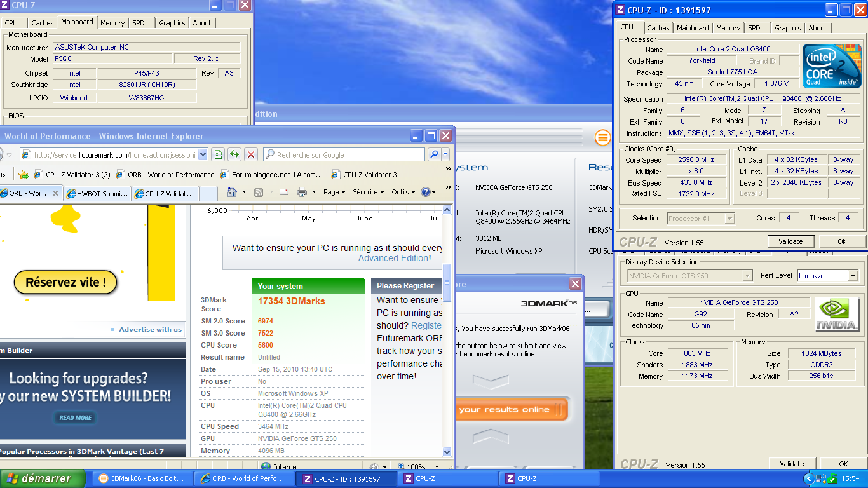Screen dimensions: 868x488
Task: Click the yellow Réservez vite ! button
Action: click(65, 283)
